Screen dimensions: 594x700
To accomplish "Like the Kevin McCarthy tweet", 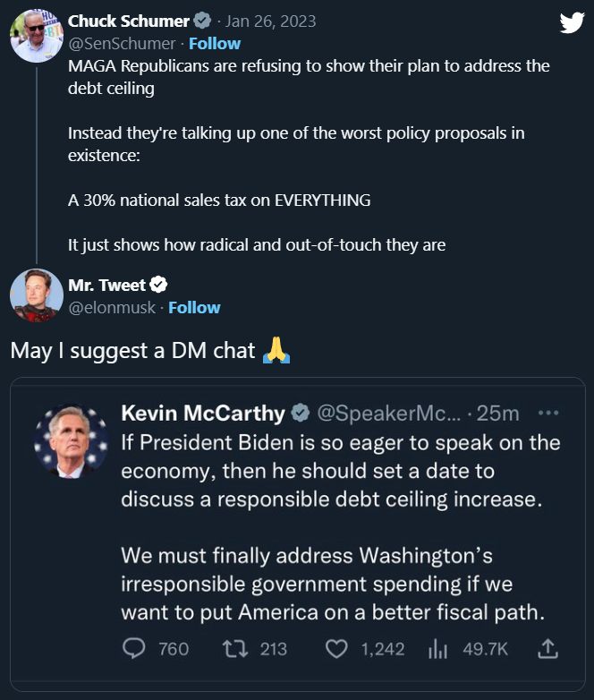I will click(336, 648).
